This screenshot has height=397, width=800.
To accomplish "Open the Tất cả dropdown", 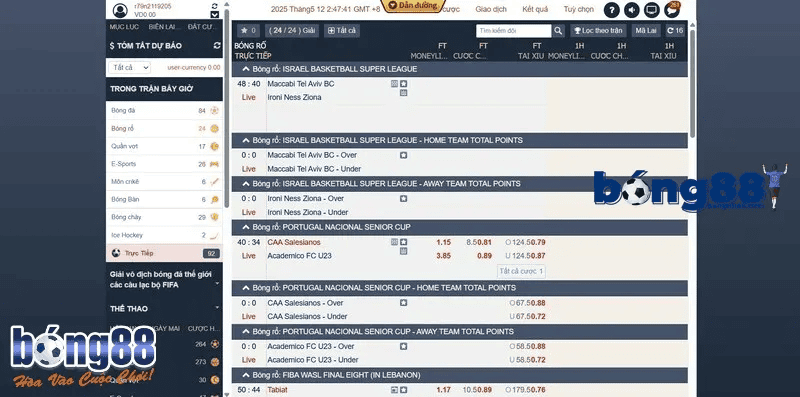I will tap(129, 67).
